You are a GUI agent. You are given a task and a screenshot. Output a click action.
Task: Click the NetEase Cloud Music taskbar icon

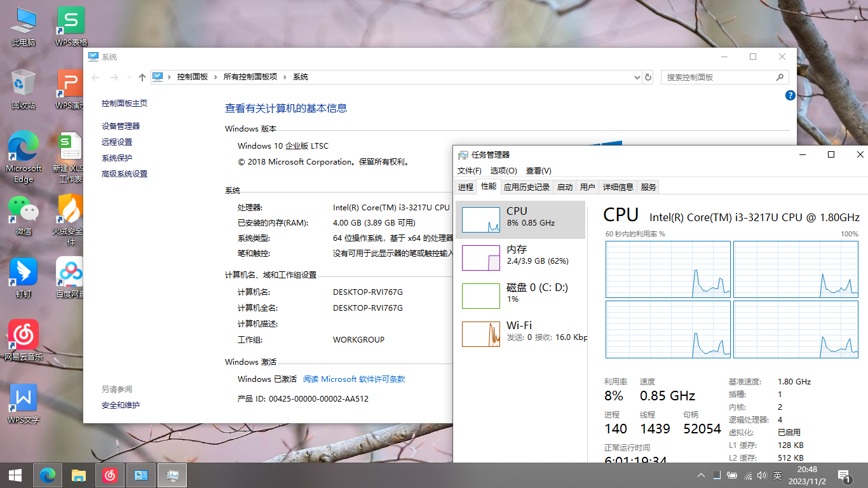[109, 475]
